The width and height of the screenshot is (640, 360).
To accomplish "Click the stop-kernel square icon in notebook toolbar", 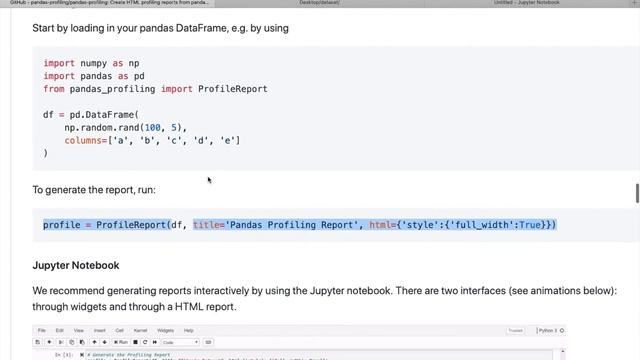I will 136,342.
